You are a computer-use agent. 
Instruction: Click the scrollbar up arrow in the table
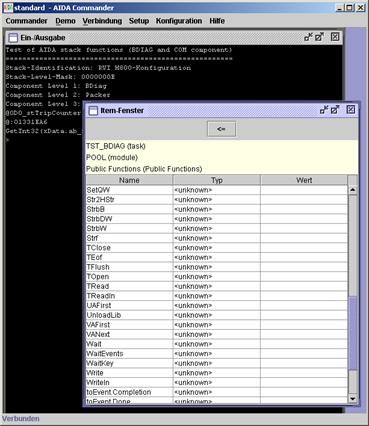[x=352, y=190]
